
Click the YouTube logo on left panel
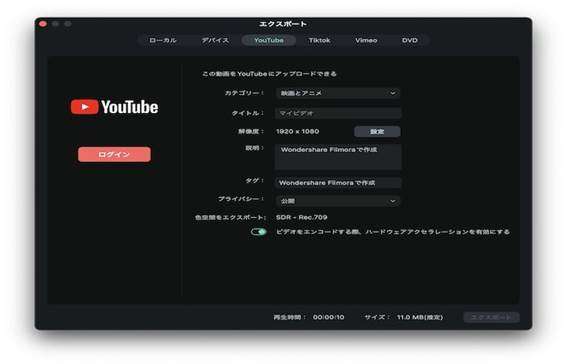(x=114, y=107)
